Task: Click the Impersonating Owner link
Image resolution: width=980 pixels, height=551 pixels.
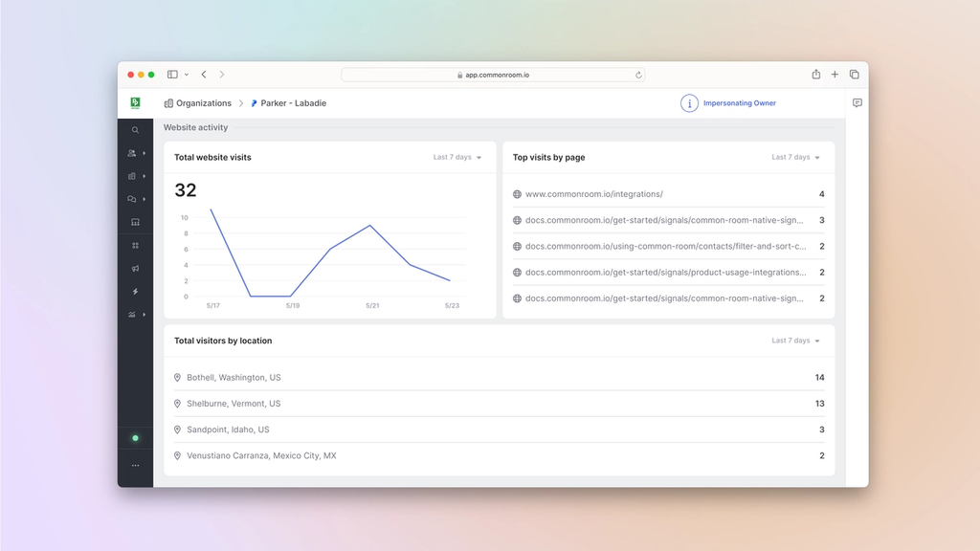Action: click(x=740, y=103)
